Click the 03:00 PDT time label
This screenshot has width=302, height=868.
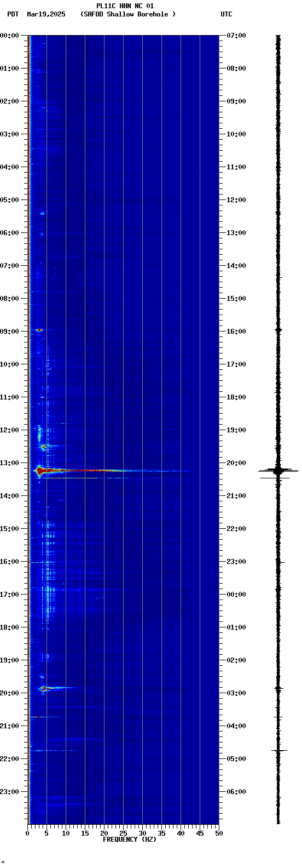[x=9, y=134]
